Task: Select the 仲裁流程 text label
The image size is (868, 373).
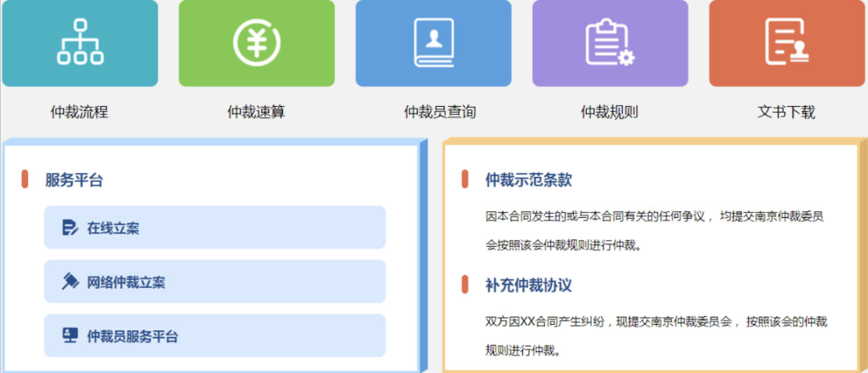Action: tap(79, 112)
